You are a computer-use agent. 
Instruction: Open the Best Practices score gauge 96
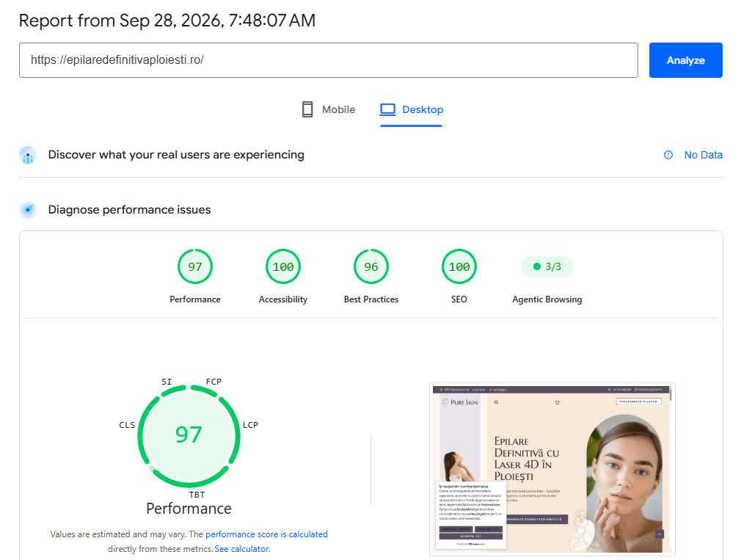click(371, 266)
